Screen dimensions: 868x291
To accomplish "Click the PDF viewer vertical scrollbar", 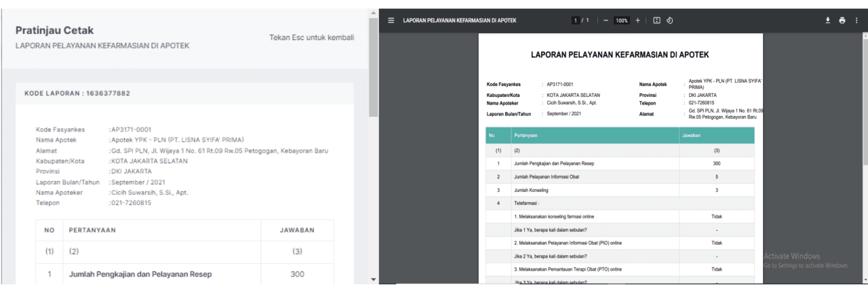I will pyautogui.click(x=864, y=95).
